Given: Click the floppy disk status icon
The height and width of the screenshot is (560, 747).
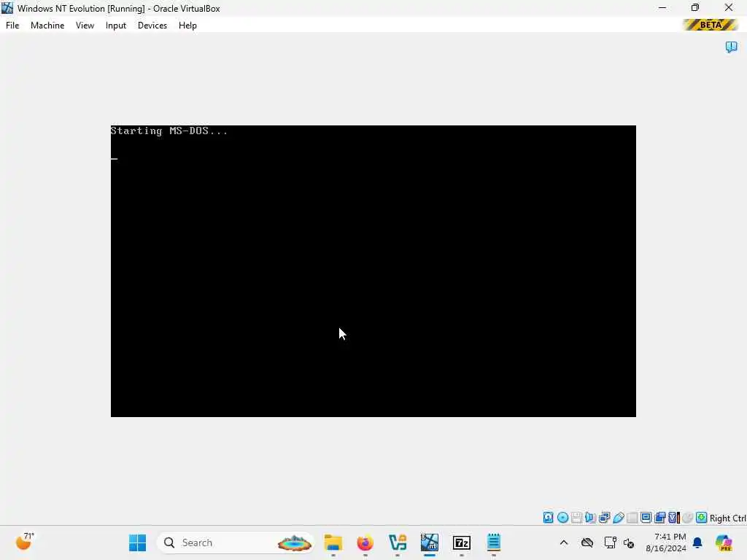Looking at the screenshot, I should 576,518.
